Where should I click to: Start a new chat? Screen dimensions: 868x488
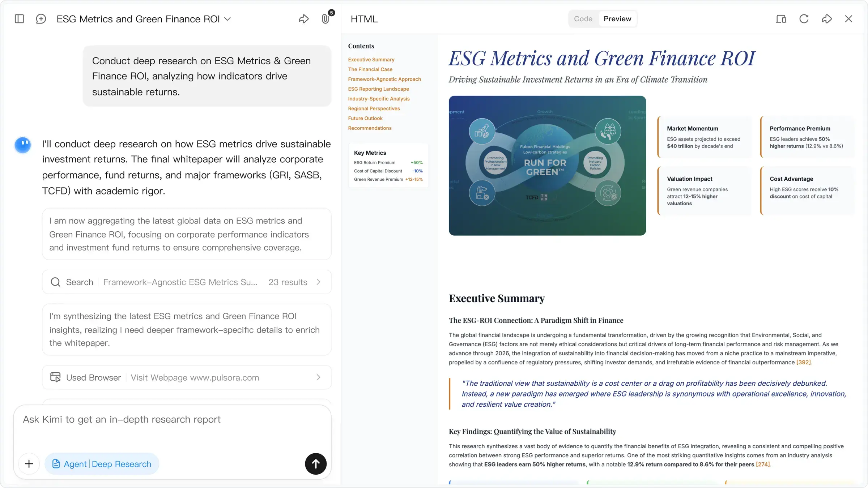tap(41, 19)
